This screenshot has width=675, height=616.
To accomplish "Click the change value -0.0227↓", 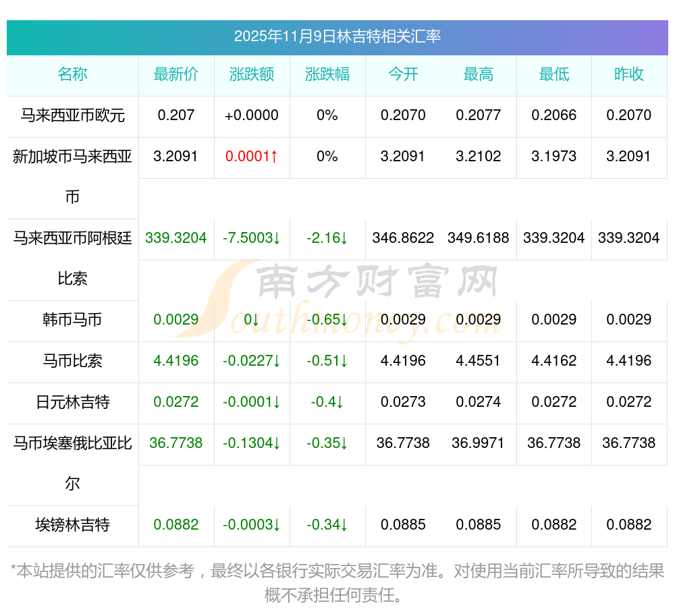I will coord(252,361).
